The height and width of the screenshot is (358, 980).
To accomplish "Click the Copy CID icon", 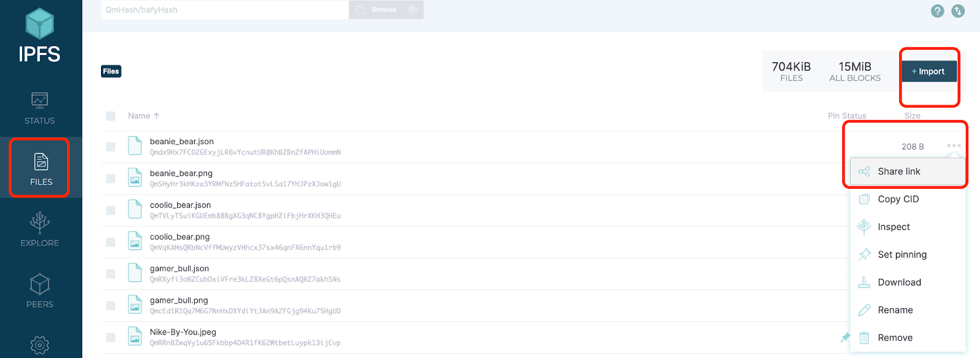I will pos(864,199).
